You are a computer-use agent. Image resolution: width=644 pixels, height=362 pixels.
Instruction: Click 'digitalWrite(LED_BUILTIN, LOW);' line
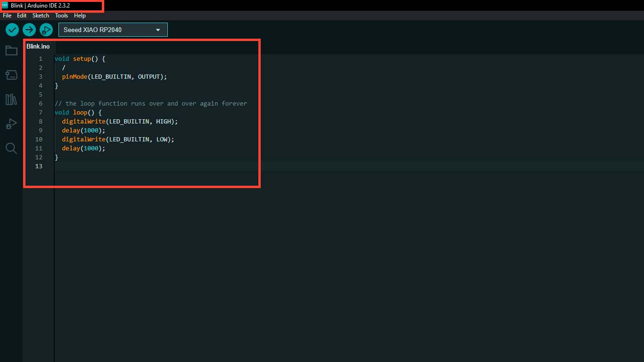[x=118, y=140]
